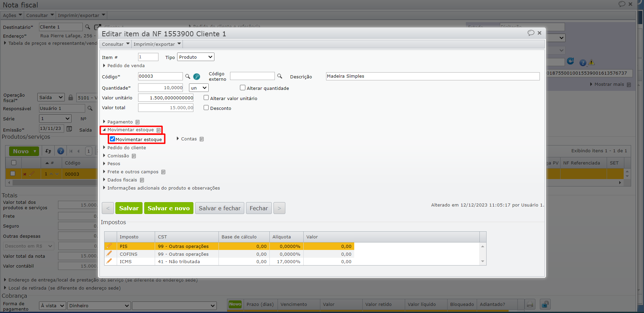644x313 pixels.
Task: Expand Informações adicionais do produto e observações
Action: (x=162, y=188)
